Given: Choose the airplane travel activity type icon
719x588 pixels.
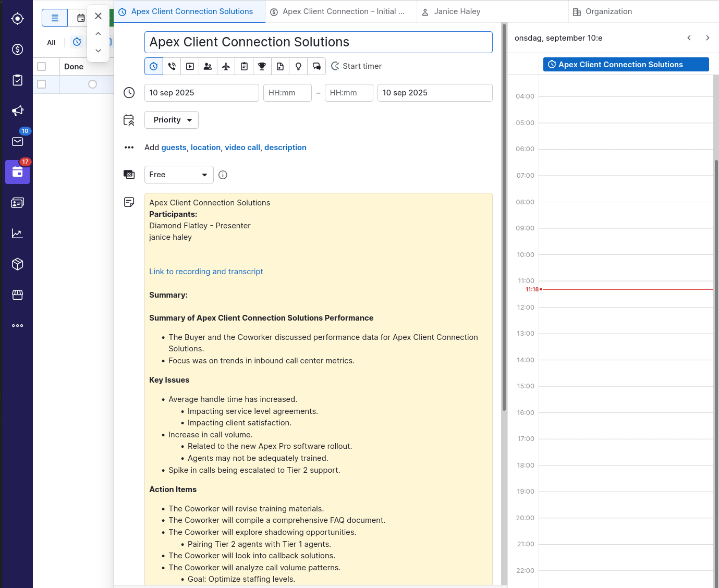Looking at the screenshot, I should pyautogui.click(x=226, y=66).
